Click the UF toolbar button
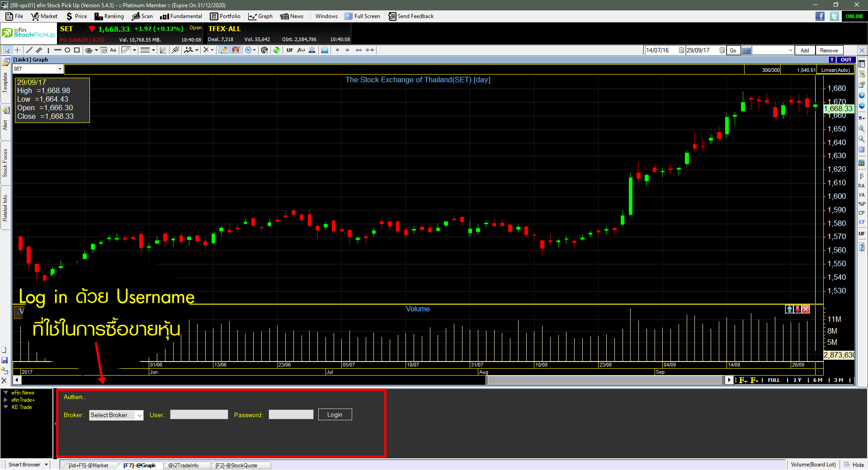Viewport: 868px width, 470px height. point(290,50)
